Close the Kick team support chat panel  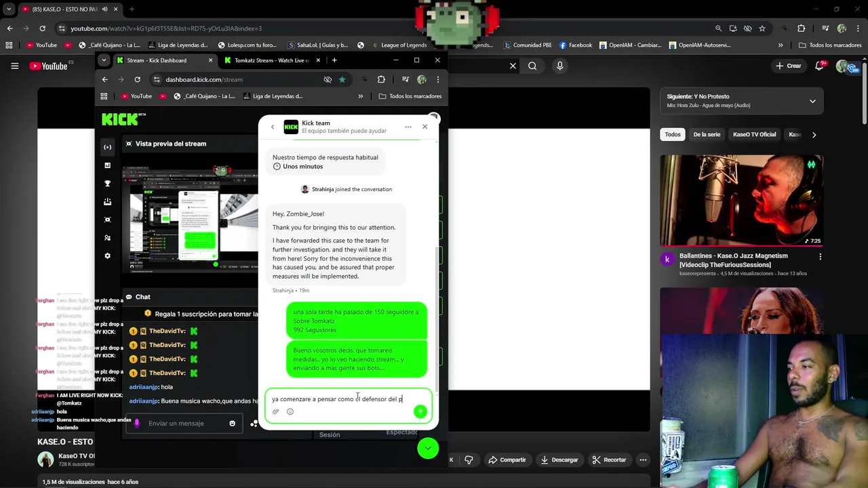click(x=425, y=127)
